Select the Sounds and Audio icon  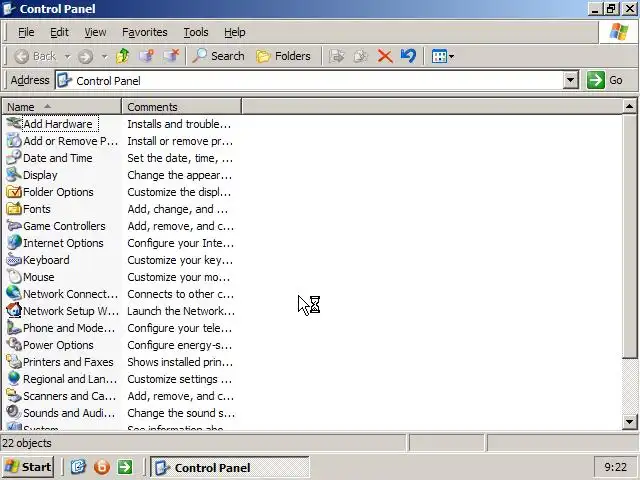pyautogui.click(x=14, y=413)
